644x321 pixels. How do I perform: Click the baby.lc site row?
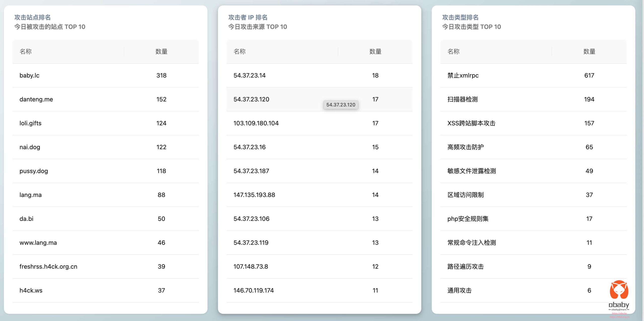[29, 75]
